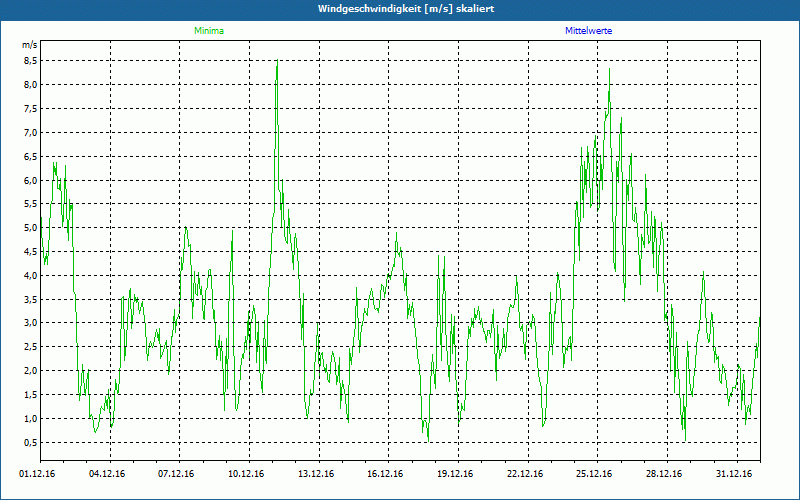Select the 07.12.16 date label
Viewport: 800px width, 500px height.
[176, 474]
